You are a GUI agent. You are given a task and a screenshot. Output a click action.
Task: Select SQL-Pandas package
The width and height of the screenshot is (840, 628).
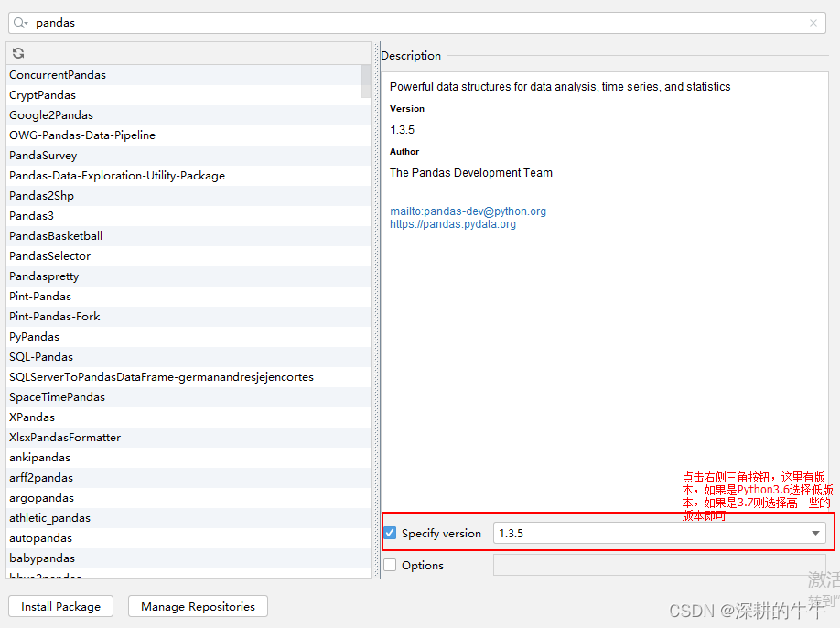pyautogui.click(x=188, y=357)
